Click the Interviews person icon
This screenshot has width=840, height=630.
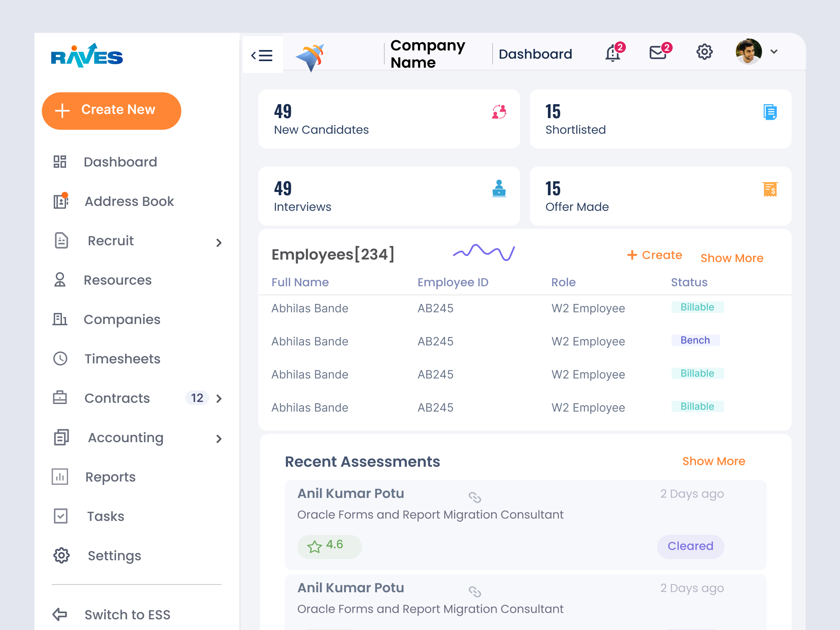click(x=499, y=189)
